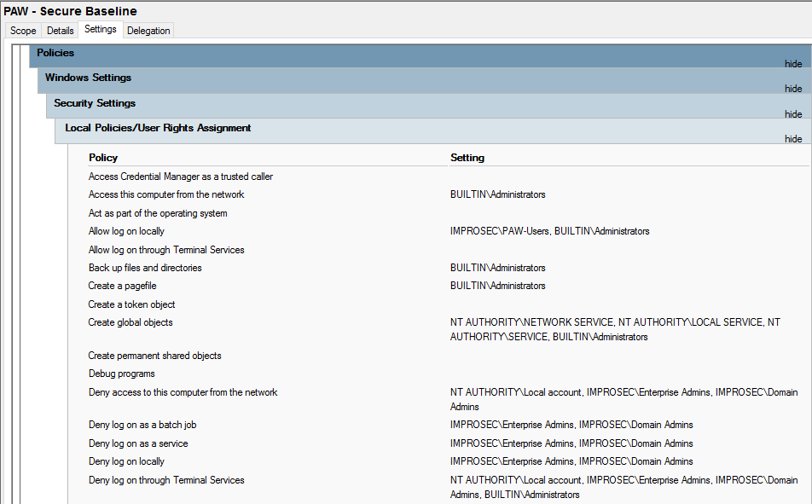Hide the Policies section
The height and width of the screenshot is (504, 812).
[793, 64]
